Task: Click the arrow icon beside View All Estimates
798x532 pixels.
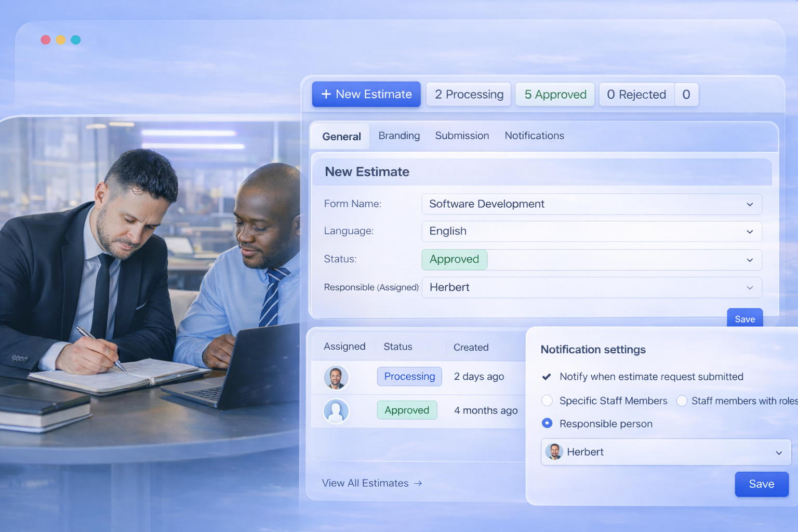Action: pyautogui.click(x=418, y=483)
